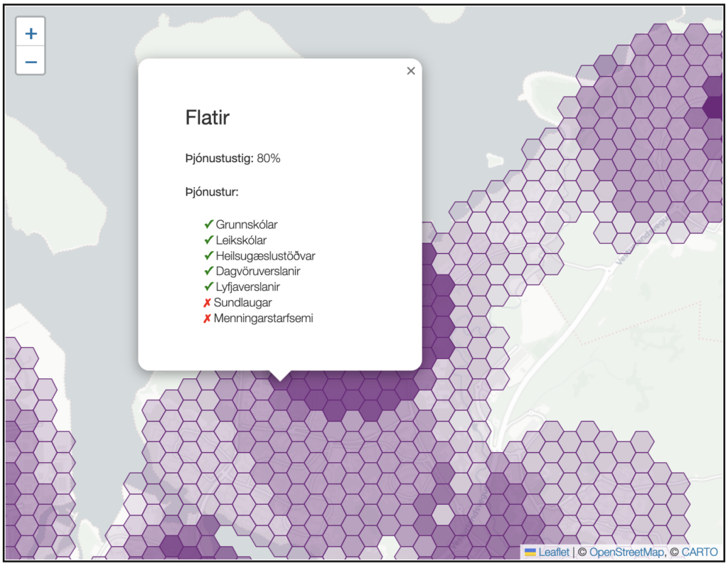Image resolution: width=728 pixels, height=566 pixels.
Task: Click the green check beside Leikskólar
Action: [x=208, y=240]
